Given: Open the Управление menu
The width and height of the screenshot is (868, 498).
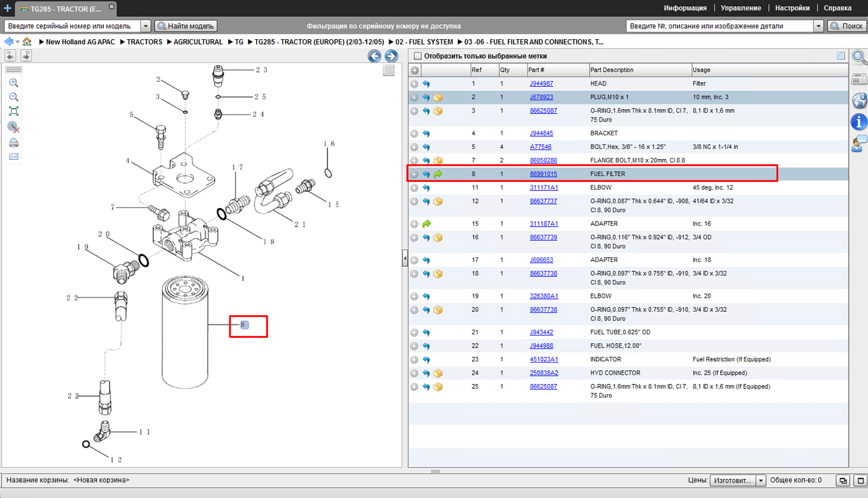Looking at the screenshot, I should pyautogui.click(x=741, y=8).
